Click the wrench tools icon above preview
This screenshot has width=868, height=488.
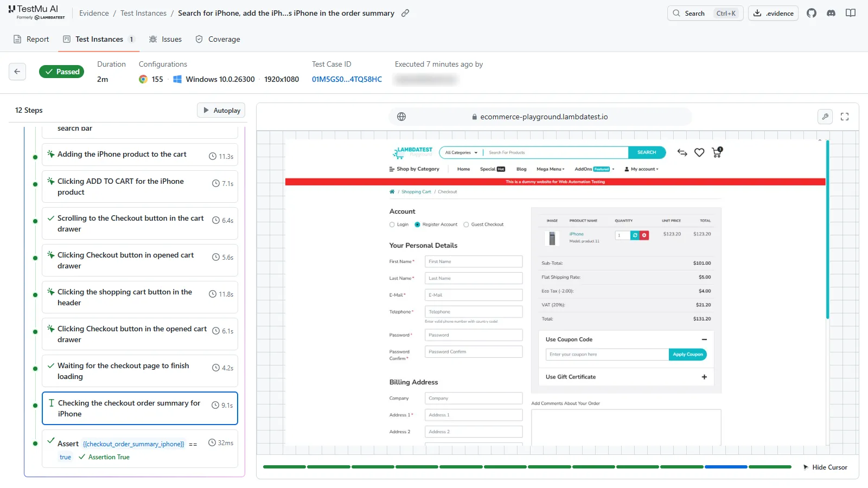(825, 117)
